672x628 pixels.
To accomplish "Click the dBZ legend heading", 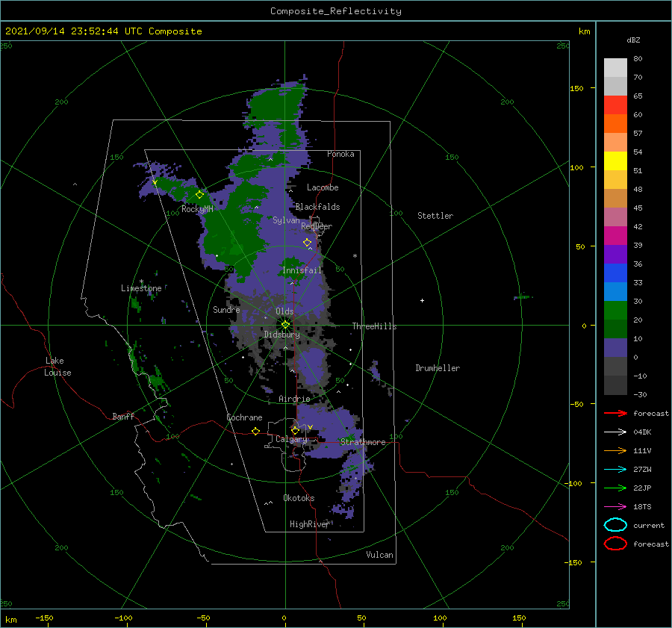I will 633,40.
